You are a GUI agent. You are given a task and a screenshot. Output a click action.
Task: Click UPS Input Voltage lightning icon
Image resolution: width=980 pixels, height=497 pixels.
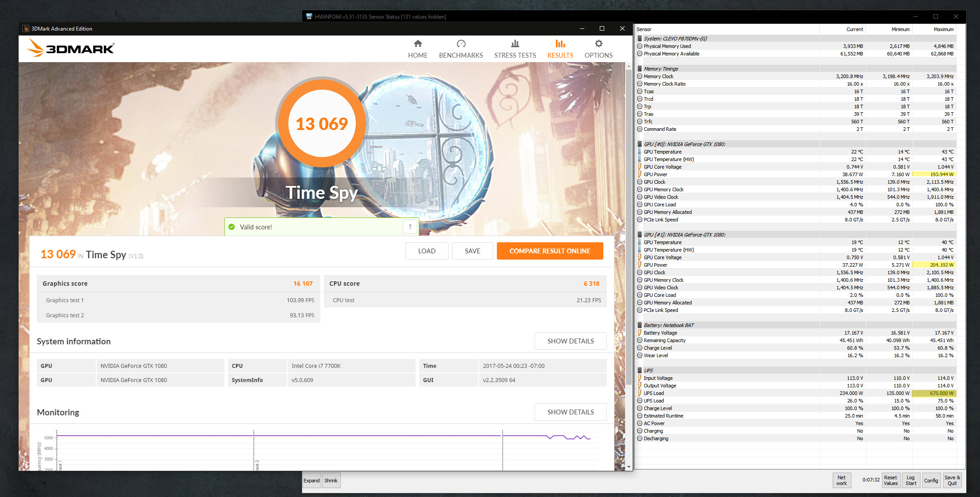pyautogui.click(x=639, y=378)
